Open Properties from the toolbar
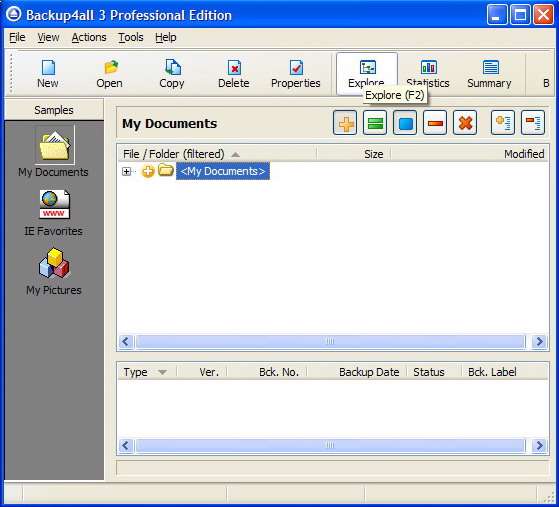 (x=296, y=74)
